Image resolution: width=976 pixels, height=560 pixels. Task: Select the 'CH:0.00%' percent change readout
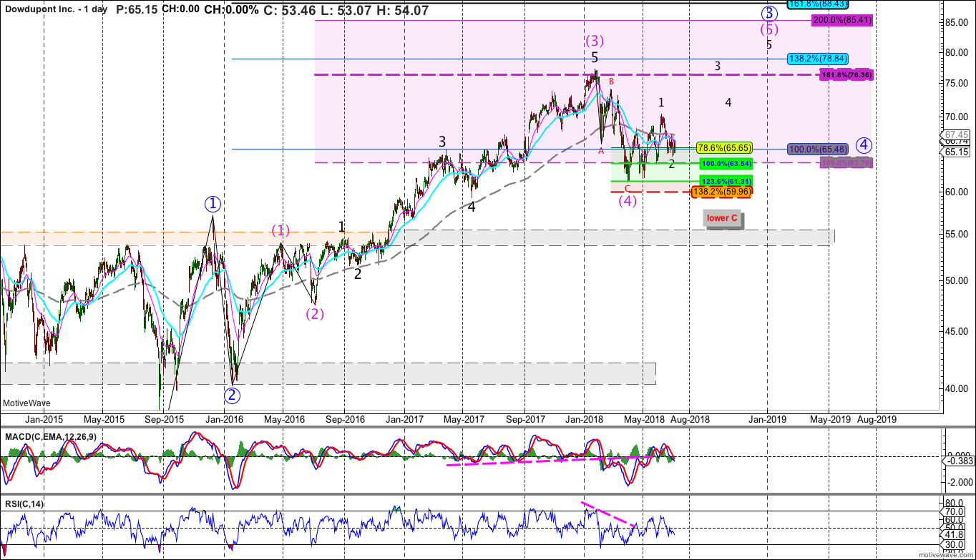tap(231, 11)
